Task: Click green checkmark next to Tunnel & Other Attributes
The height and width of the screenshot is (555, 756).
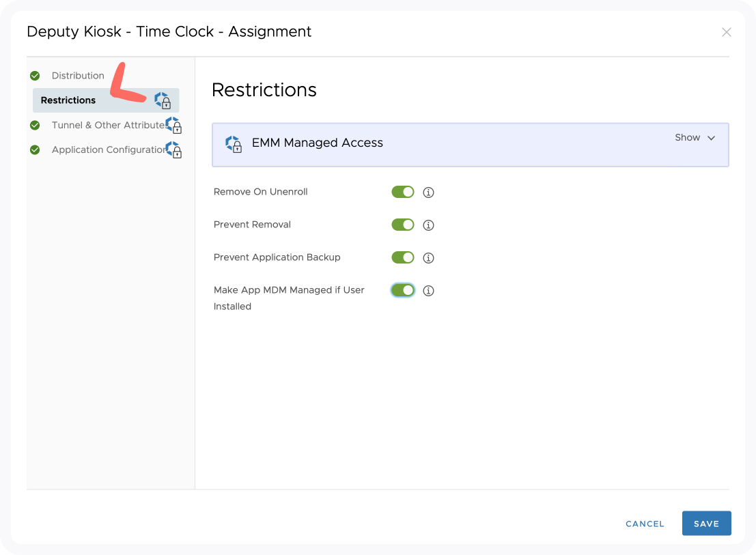Action: click(35, 125)
